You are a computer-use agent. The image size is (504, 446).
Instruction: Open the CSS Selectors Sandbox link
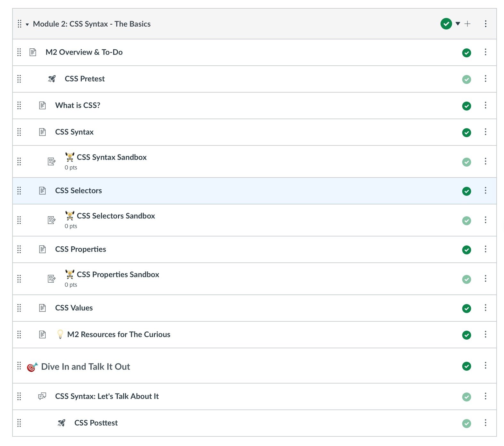[116, 216]
